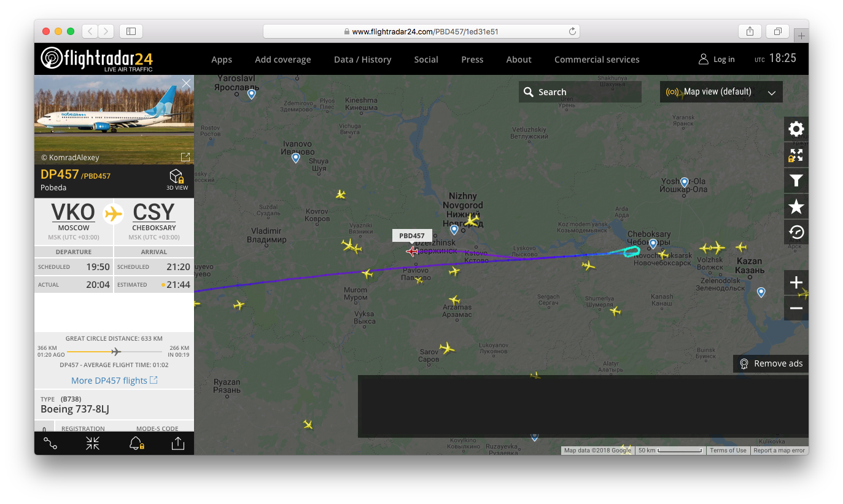Screen dimensions: 843x504
Task: Zoom in the map with plus
Action: point(796,282)
